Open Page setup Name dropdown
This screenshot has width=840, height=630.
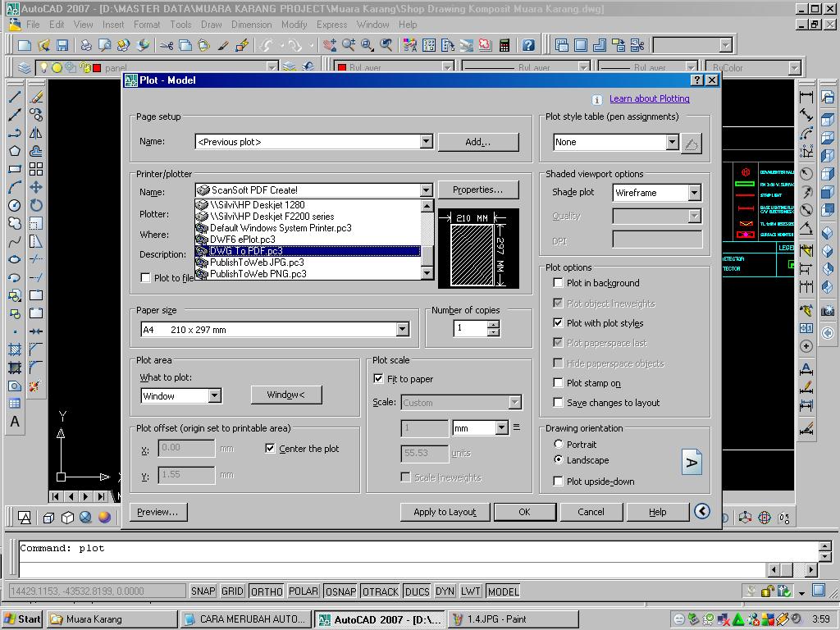click(x=427, y=141)
